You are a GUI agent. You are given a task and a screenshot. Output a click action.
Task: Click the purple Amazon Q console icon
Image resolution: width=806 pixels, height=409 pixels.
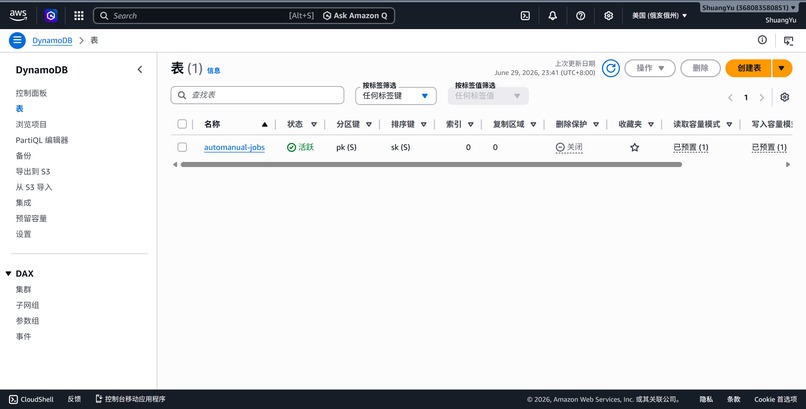click(x=50, y=15)
